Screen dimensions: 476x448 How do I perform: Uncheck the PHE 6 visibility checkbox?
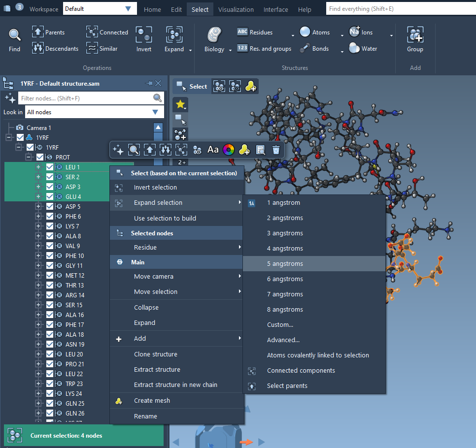coord(50,216)
